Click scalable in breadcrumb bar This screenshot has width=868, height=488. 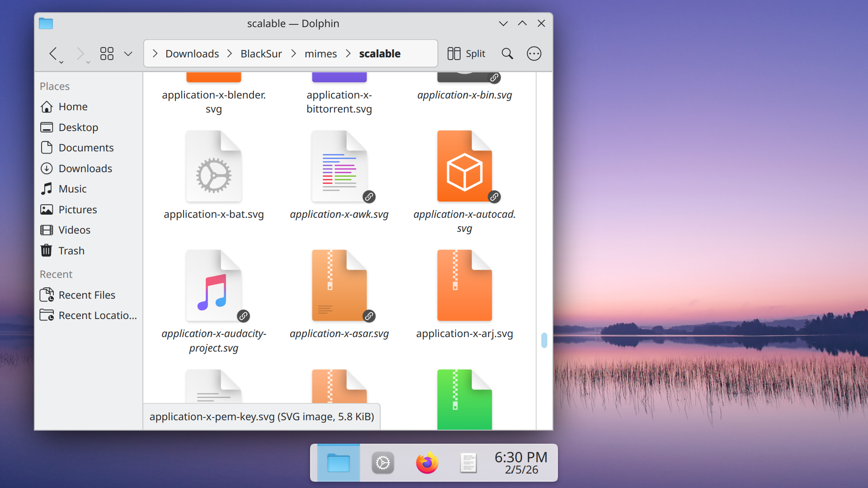click(x=380, y=54)
